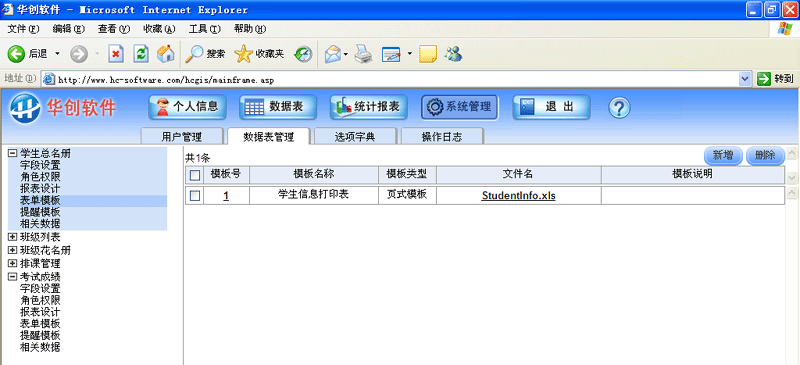Open the 文件(F) menu

pyautogui.click(x=23, y=29)
